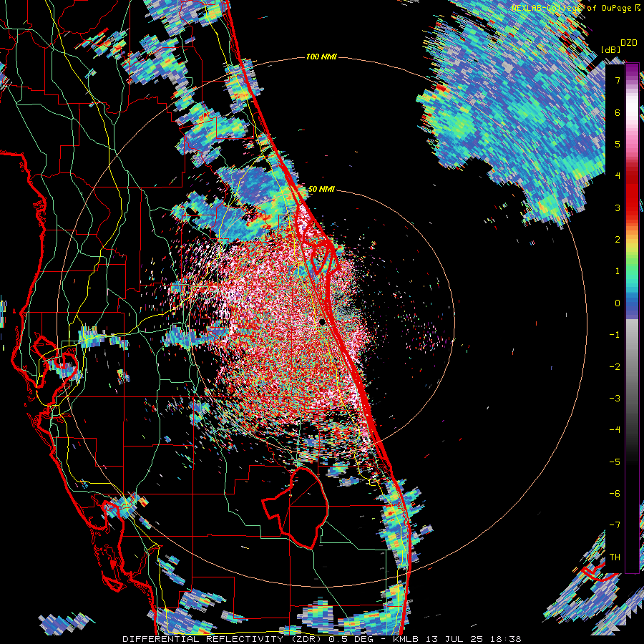Select the 3 dB value on the color scale
The image size is (644, 644).
click(618, 208)
